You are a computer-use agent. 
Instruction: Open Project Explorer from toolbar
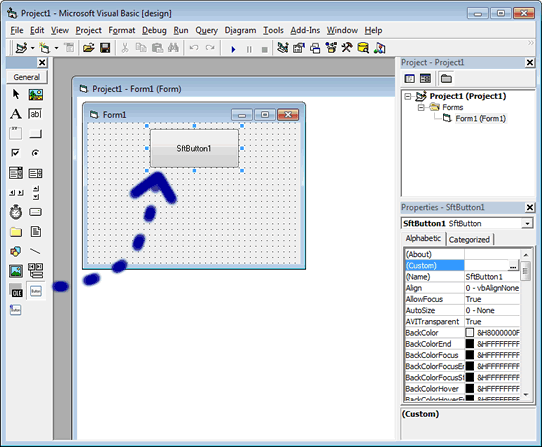click(283, 48)
